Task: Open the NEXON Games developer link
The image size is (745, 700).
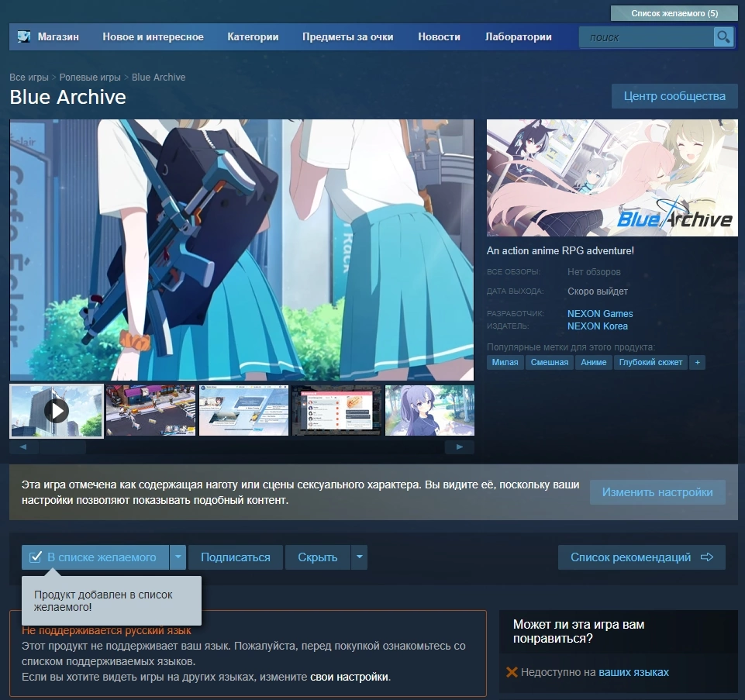Action: [599, 314]
